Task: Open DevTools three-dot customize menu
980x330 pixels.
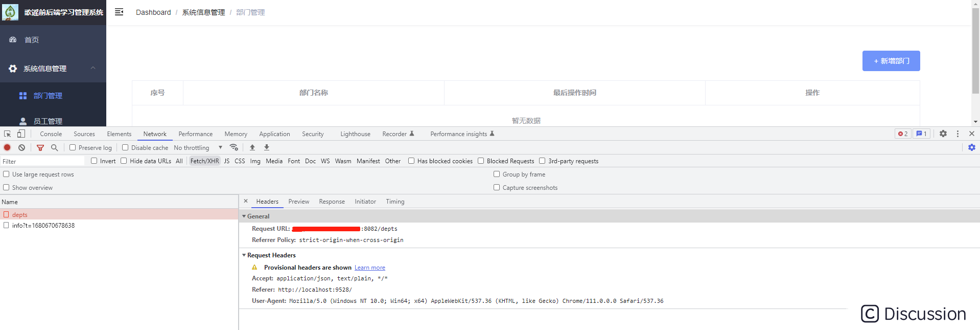Action: [958, 134]
